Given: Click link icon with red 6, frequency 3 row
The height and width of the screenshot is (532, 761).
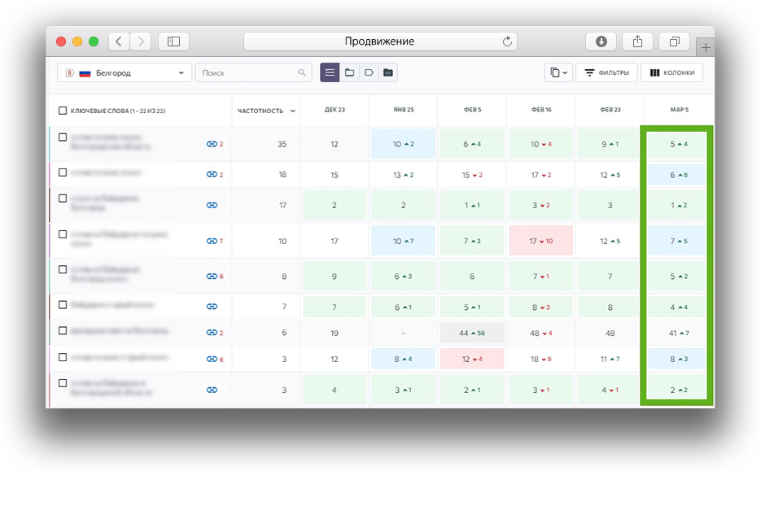Looking at the screenshot, I should pos(212,360).
